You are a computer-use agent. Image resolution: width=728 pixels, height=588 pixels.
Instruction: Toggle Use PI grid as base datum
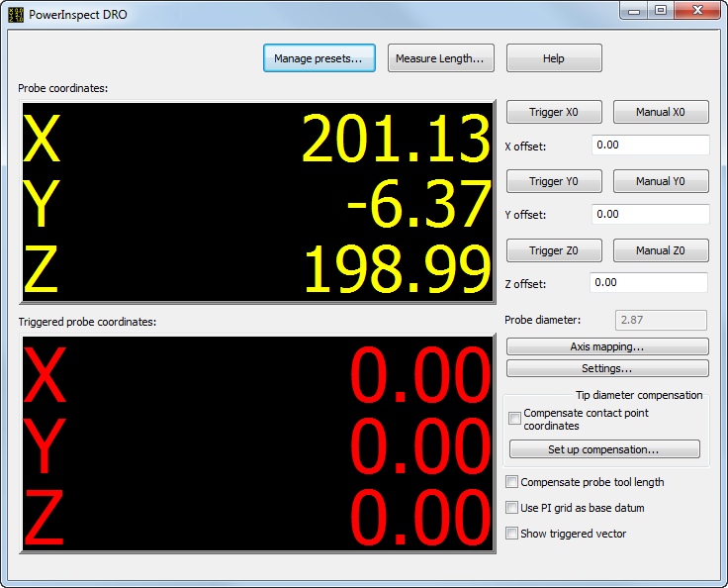click(511, 508)
